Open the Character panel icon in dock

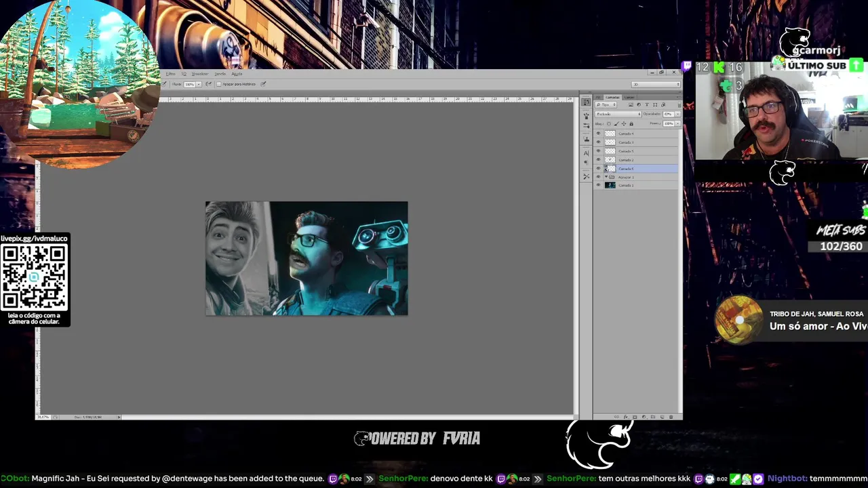[x=586, y=153]
